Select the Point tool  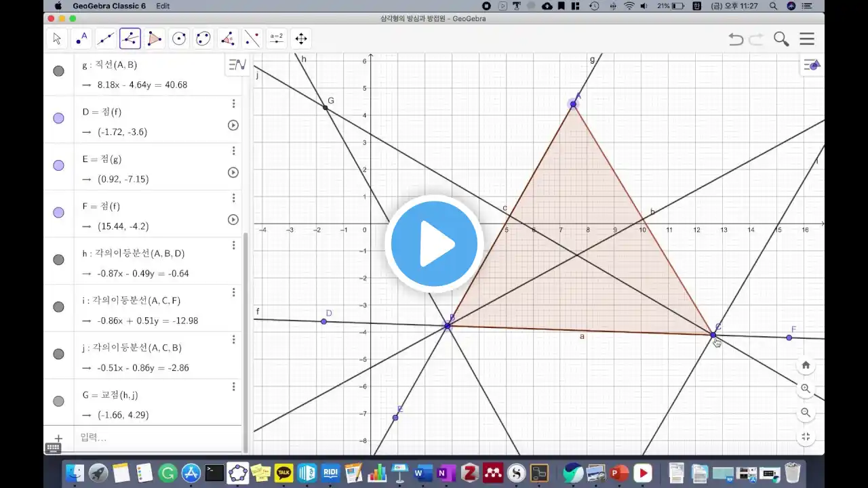point(81,39)
